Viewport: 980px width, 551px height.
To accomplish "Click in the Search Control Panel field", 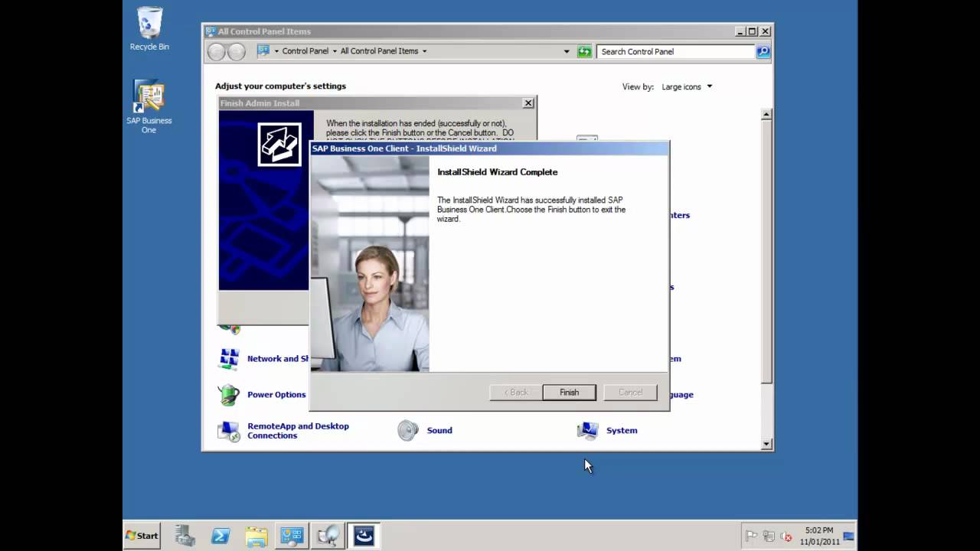I will click(675, 51).
